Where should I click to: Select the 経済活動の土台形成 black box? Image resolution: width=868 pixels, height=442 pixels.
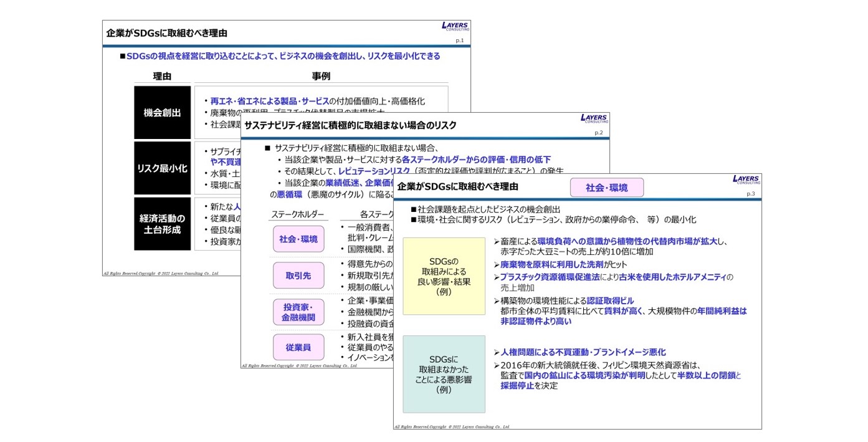162,224
